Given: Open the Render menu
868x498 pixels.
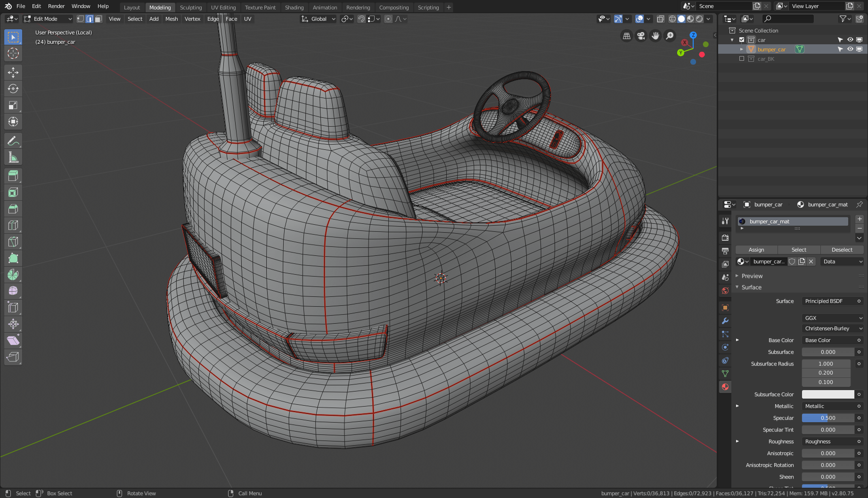Looking at the screenshot, I should pos(56,6).
